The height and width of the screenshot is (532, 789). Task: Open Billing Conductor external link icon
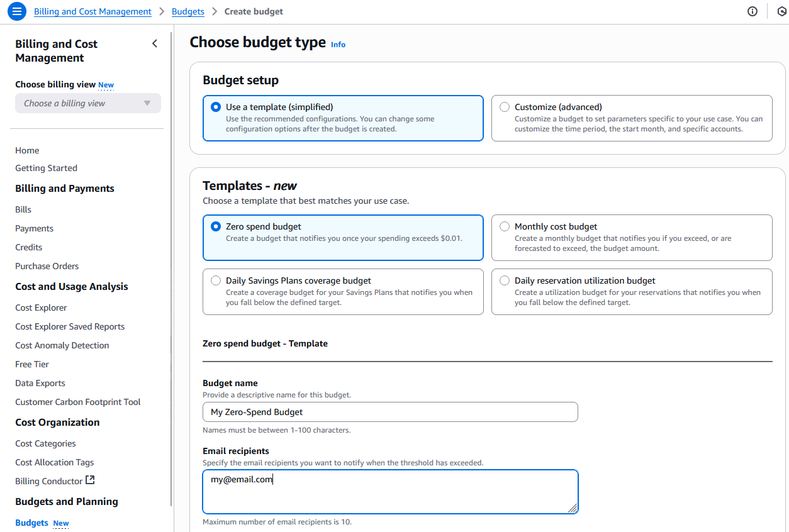click(90, 480)
